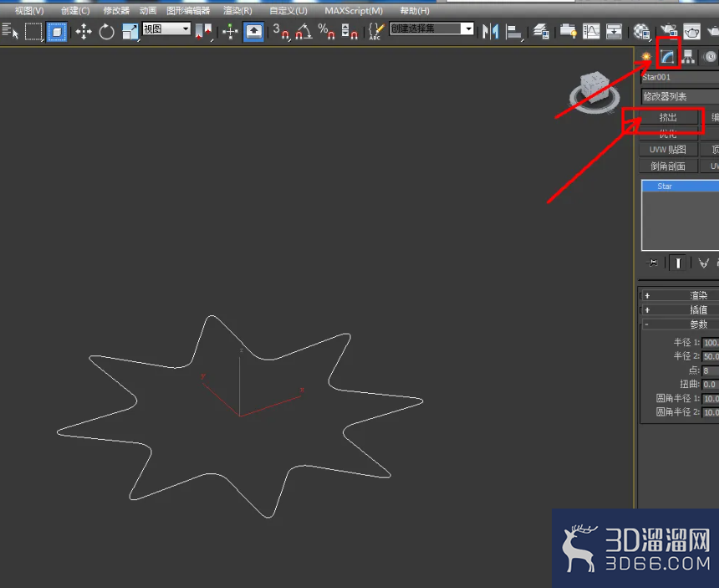This screenshot has height=588, width=719.
Task: Click the 扭曲 value field
Action: [x=711, y=385]
